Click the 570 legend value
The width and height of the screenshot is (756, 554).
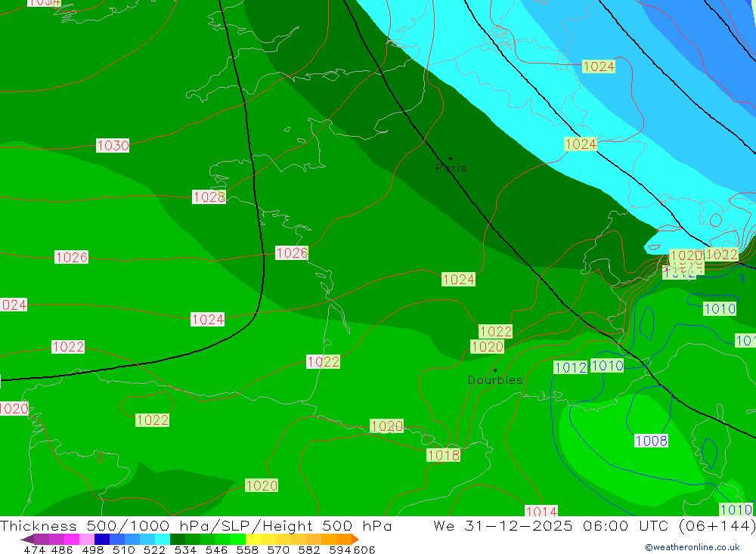pyautogui.click(x=278, y=549)
